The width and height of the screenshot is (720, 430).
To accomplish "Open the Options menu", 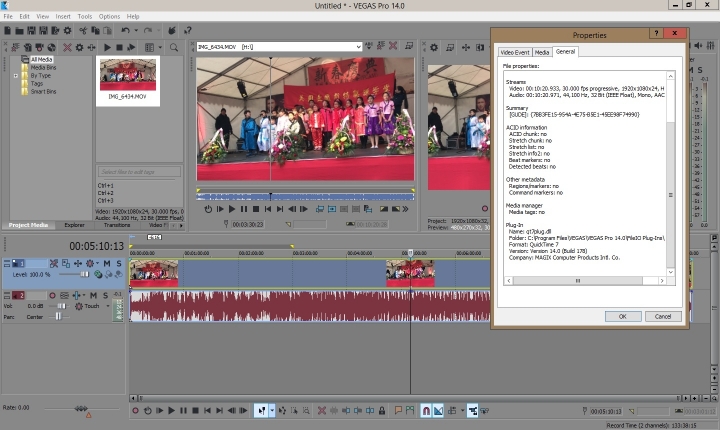I will [109, 17].
